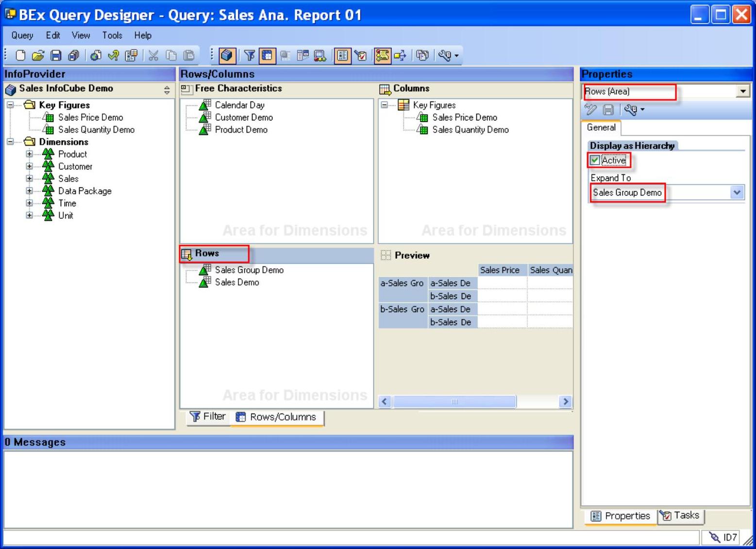Collapse the Key Figures folder in InfoProvider
This screenshot has width=756, height=549.
point(10,105)
